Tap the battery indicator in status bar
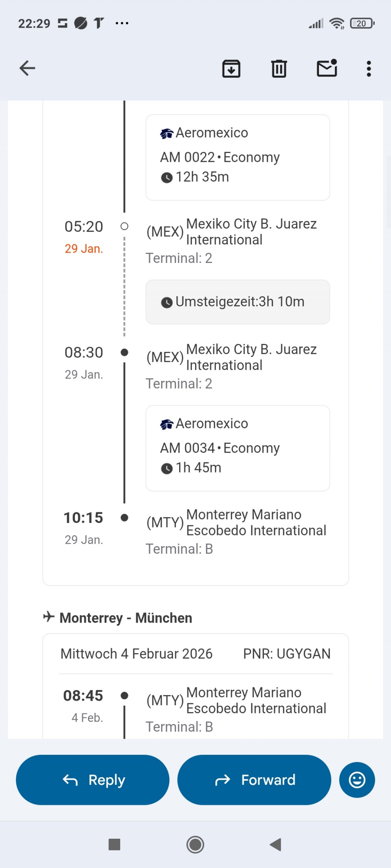 point(362,24)
